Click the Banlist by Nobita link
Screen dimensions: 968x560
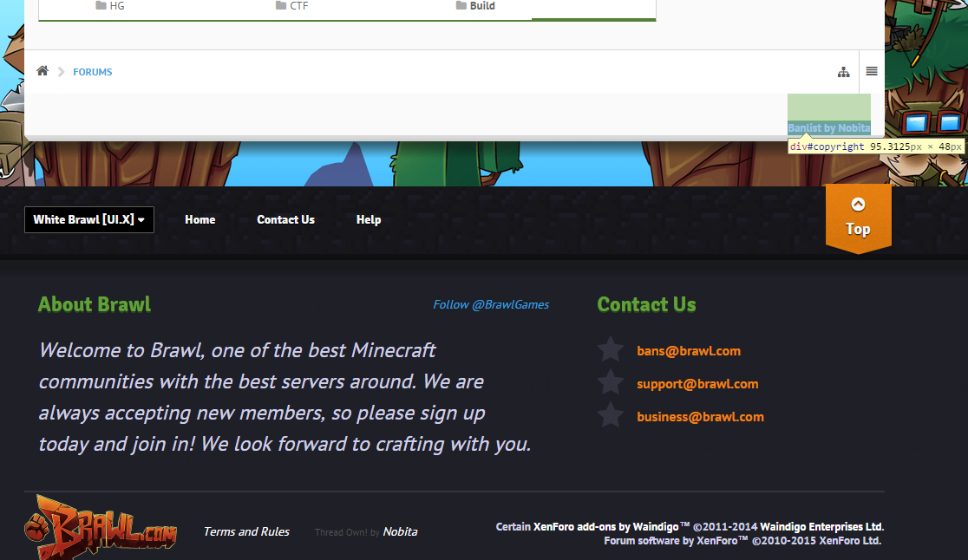click(828, 128)
